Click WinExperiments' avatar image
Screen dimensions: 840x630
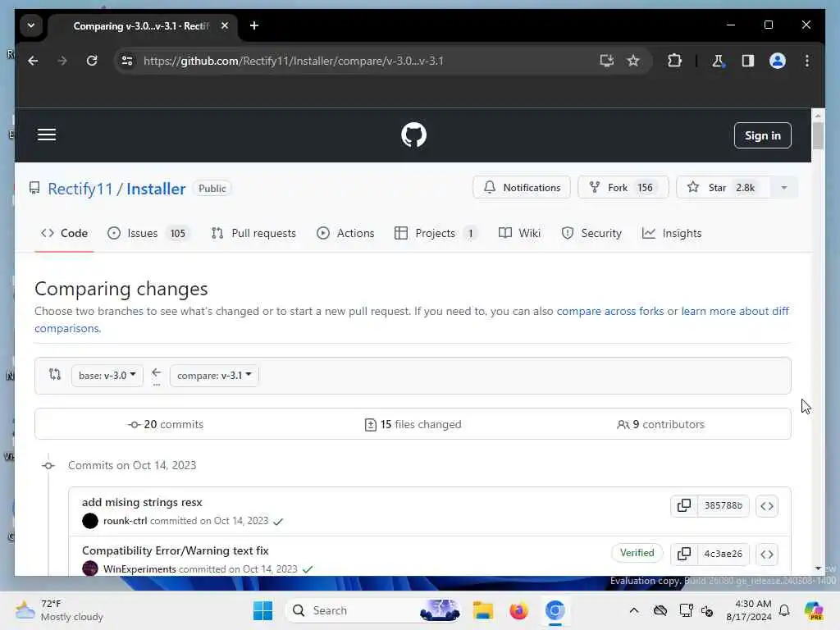[90, 568]
